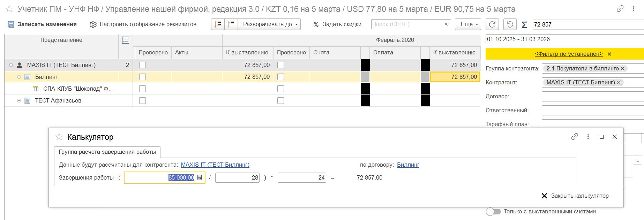644x220 pixels.
Task: Click the save icon for Записать изменения
Action: click(11, 24)
